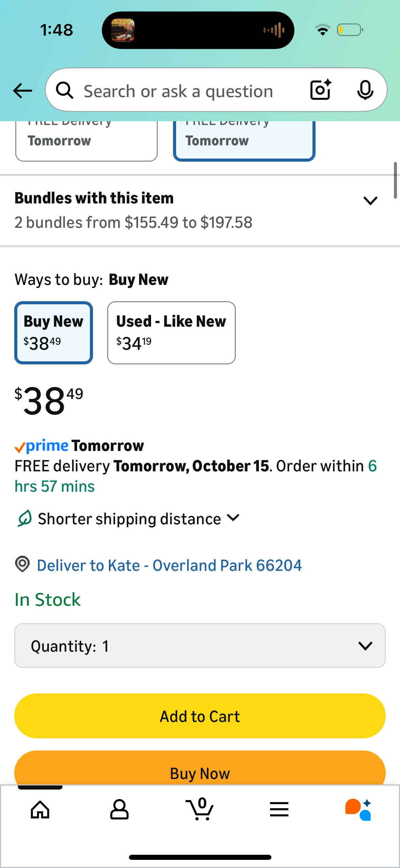Expand Bundles with this item section
Viewport: 400px width, 868px height.
point(370,201)
